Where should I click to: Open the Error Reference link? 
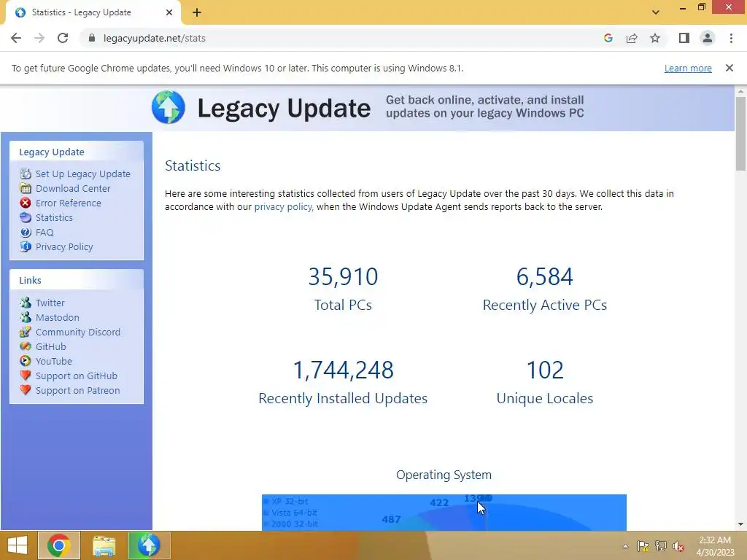[x=68, y=203]
